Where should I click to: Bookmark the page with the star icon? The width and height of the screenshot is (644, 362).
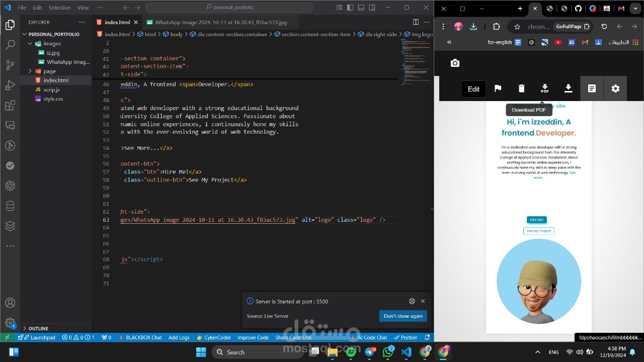coord(517,27)
